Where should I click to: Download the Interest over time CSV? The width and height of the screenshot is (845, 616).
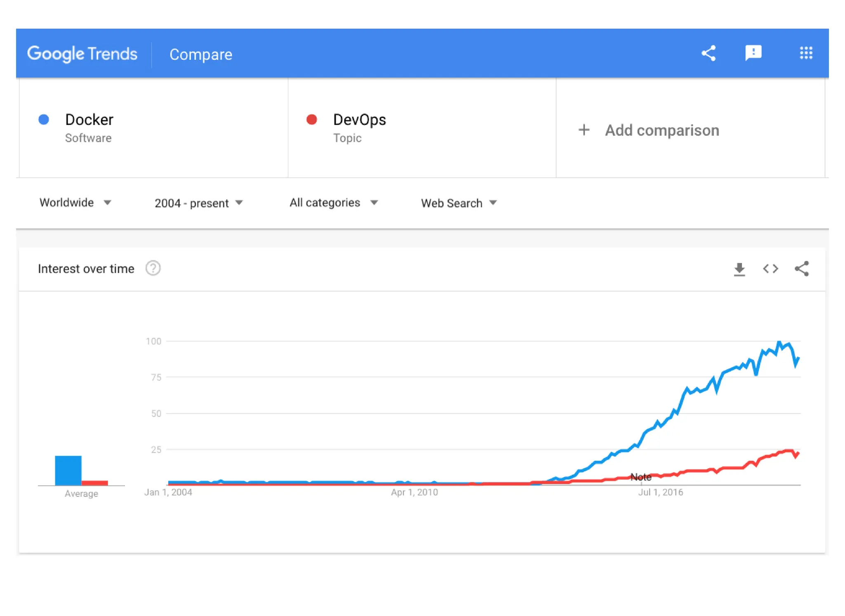pyautogui.click(x=739, y=269)
